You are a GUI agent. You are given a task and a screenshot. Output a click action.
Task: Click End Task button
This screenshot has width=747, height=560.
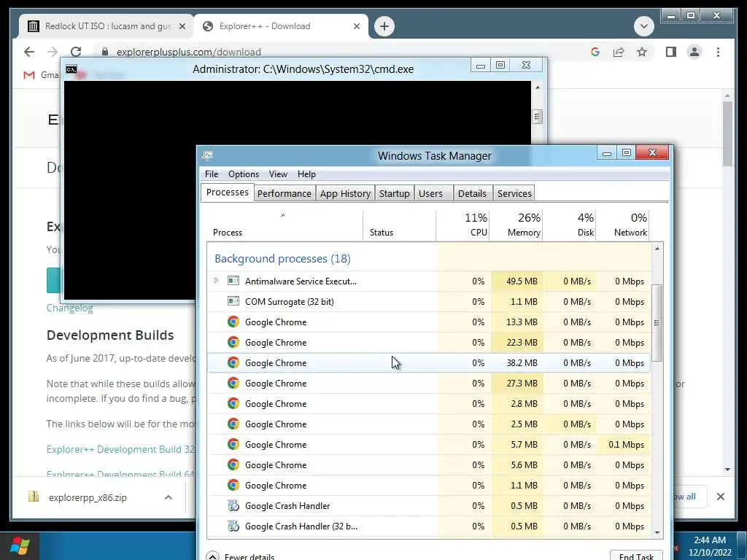636,556
